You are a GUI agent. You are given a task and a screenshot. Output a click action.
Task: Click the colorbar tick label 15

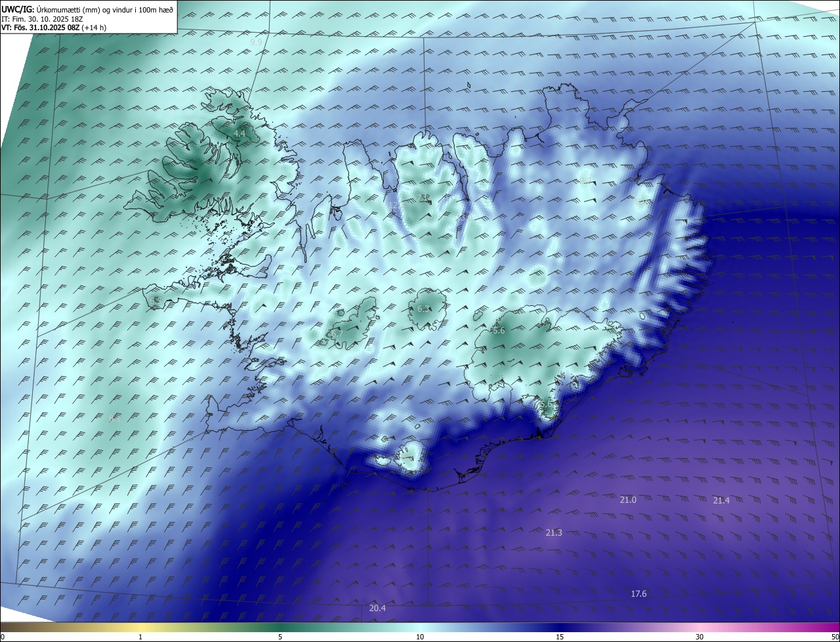coord(560,637)
